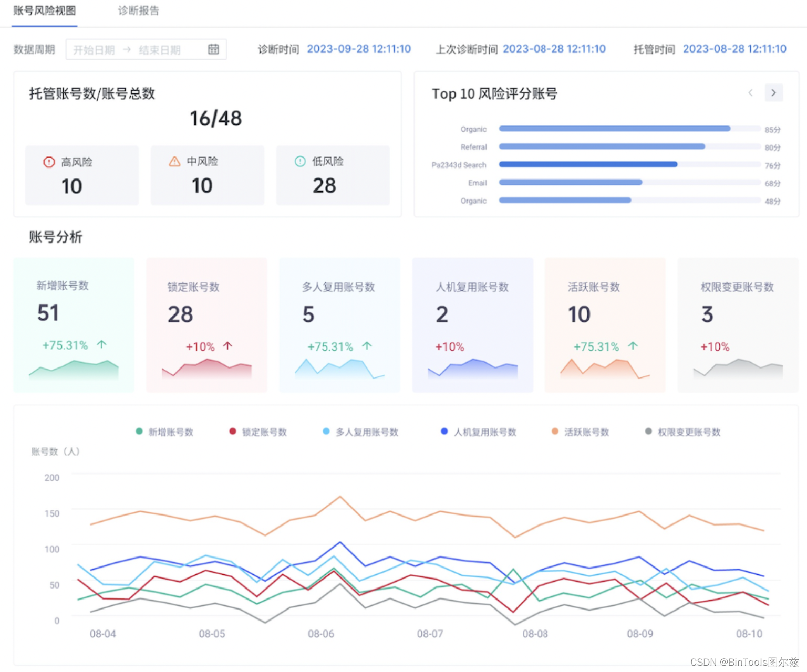Click the 托管时间 timestamp value
The height and width of the screenshot is (672, 807).
pos(734,49)
